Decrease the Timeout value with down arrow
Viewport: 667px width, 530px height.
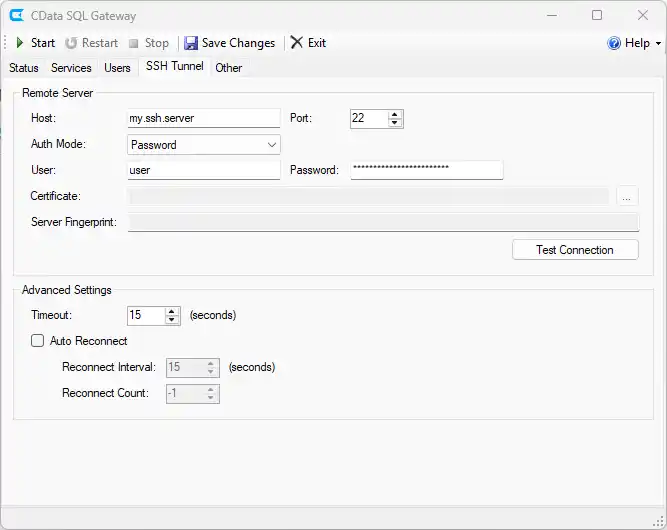pos(172,320)
